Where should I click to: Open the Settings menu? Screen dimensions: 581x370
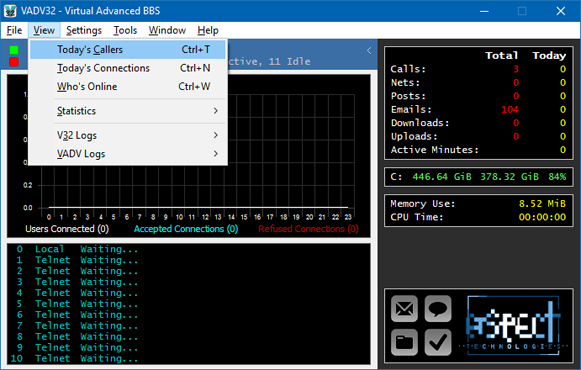click(84, 30)
